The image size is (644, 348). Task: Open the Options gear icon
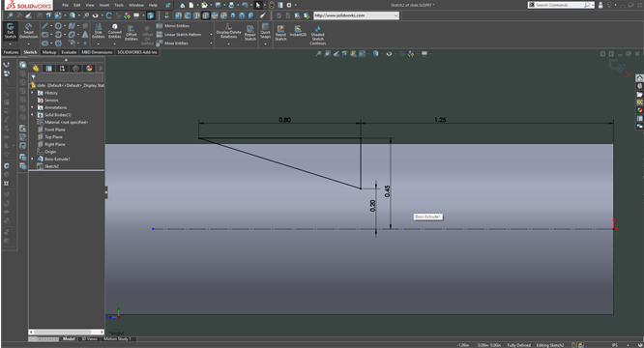click(x=289, y=6)
